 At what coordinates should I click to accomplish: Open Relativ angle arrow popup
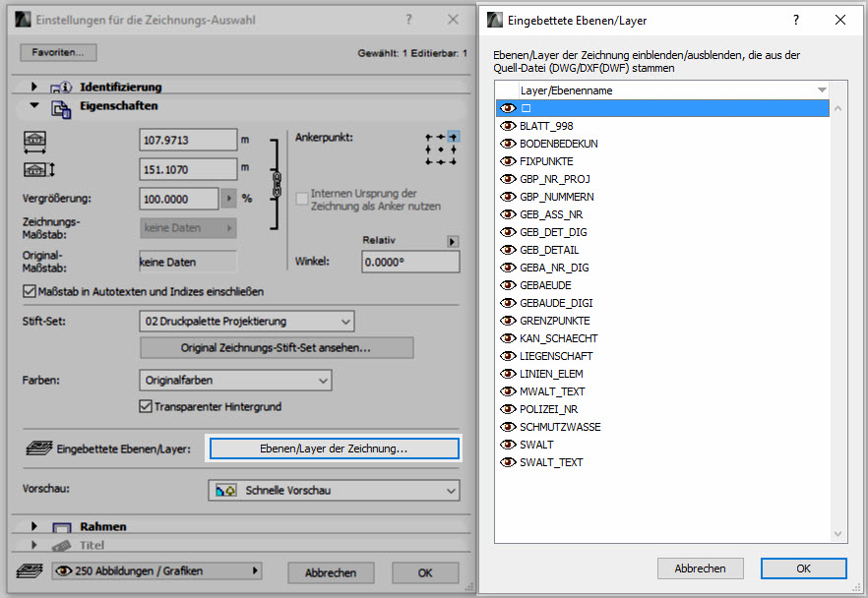[x=453, y=242]
